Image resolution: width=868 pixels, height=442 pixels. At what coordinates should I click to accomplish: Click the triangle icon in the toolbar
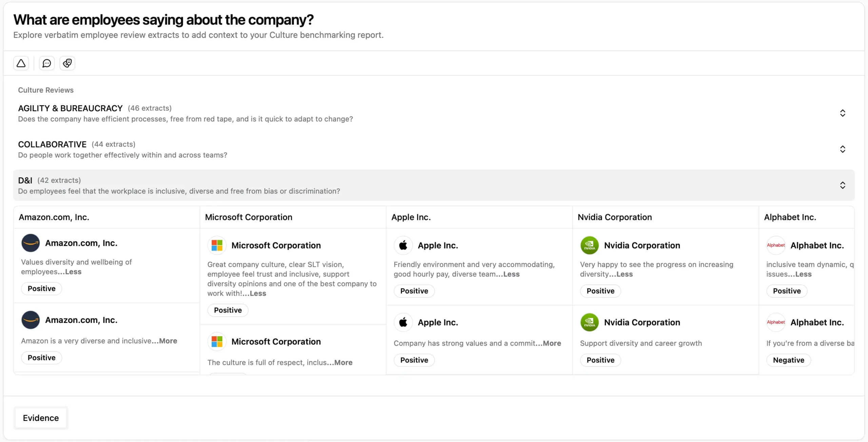[21, 63]
